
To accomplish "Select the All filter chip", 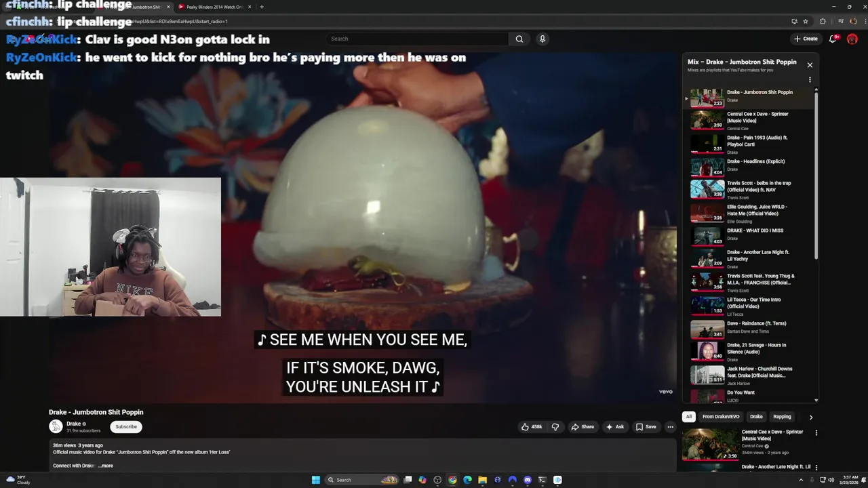I will click(x=689, y=417).
